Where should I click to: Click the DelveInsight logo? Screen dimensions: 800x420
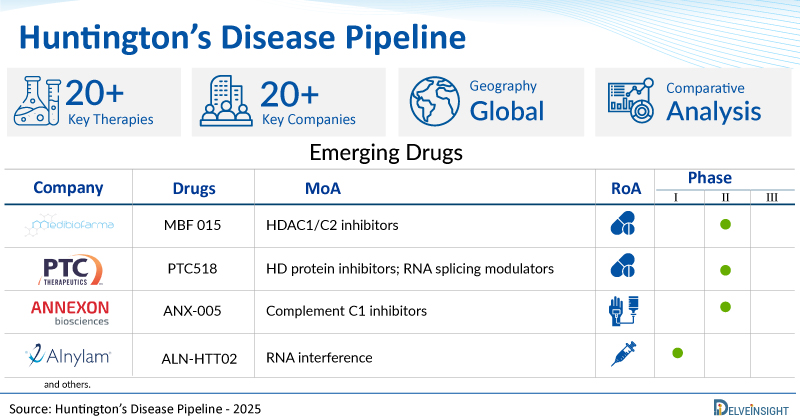click(752, 408)
